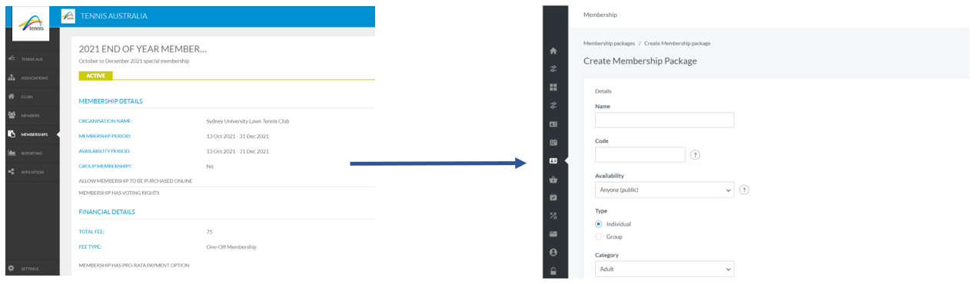Image resolution: width=980 pixels, height=284 pixels.
Task: Select the Individual type radio button
Action: pos(599,224)
